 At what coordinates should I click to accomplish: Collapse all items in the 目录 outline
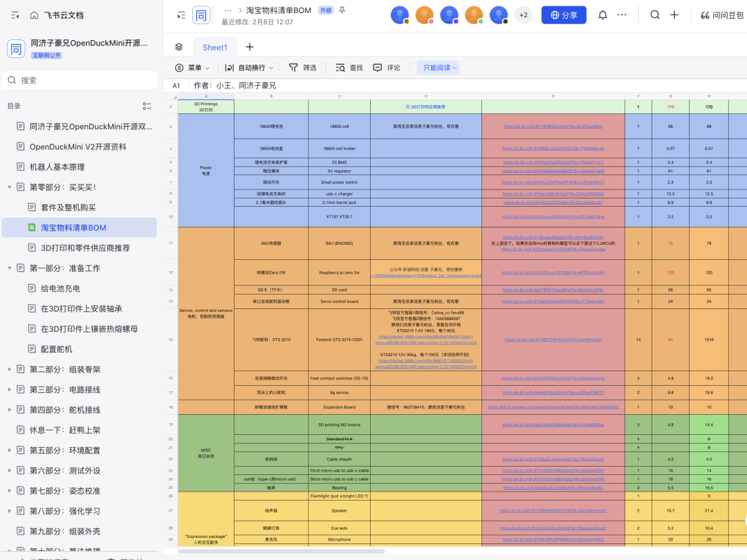pos(147,106)
